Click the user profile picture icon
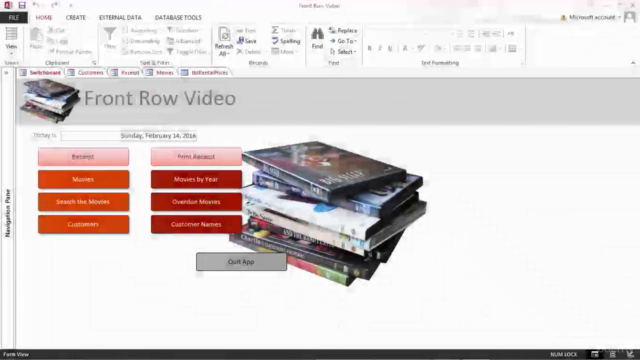The image size is (640, 360). [630, 17]
